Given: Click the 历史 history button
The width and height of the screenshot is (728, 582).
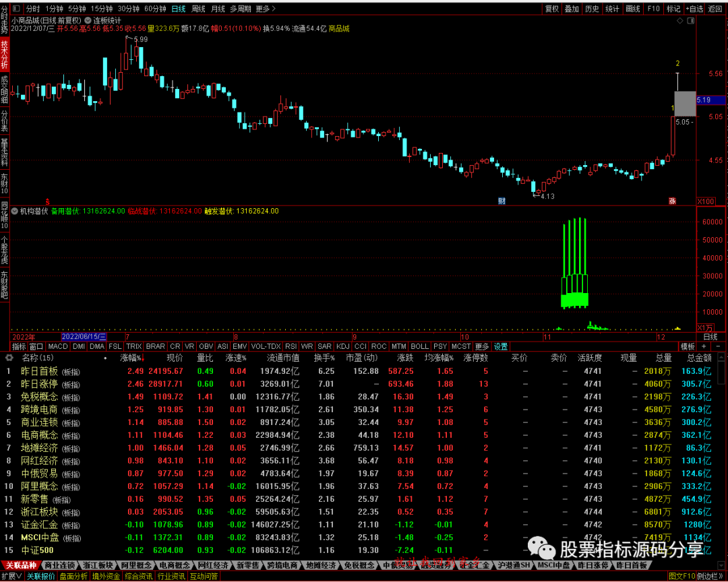Looking at the screenshot, I should pos(592,9).
